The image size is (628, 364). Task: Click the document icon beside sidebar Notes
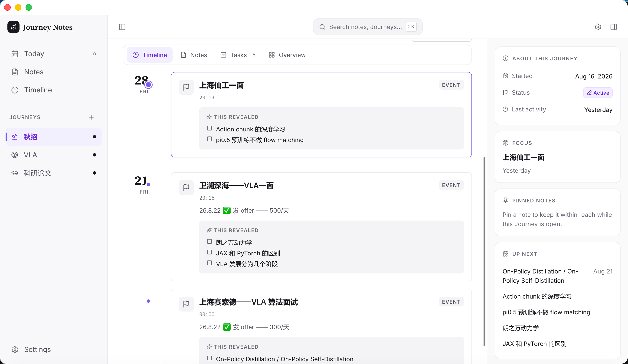(15, 72)
